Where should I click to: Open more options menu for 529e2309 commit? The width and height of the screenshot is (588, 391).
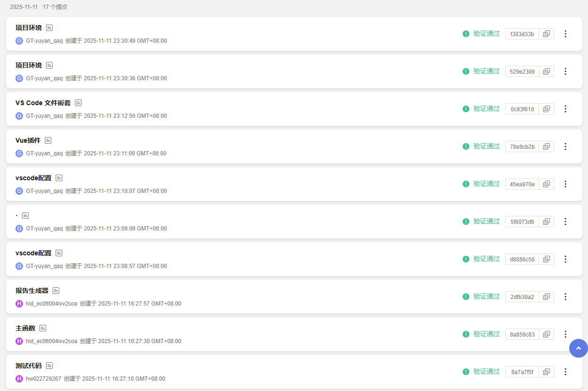coord(565,71)
